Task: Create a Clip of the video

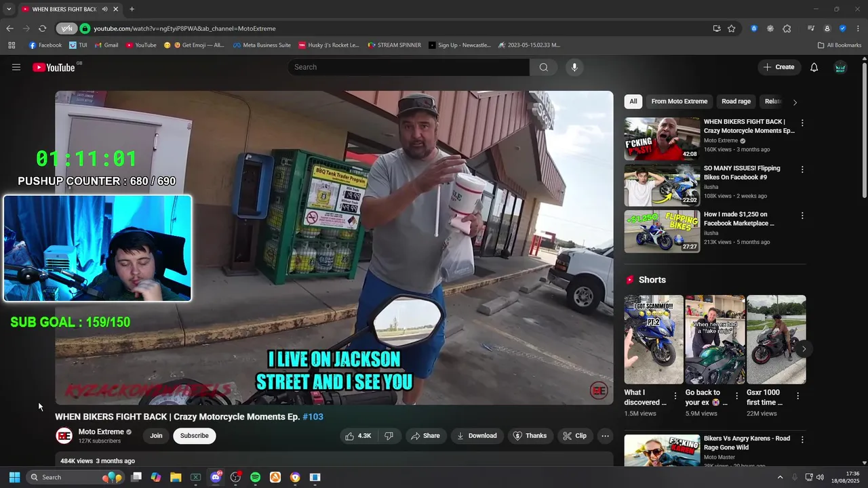Action: click(575, 436)
